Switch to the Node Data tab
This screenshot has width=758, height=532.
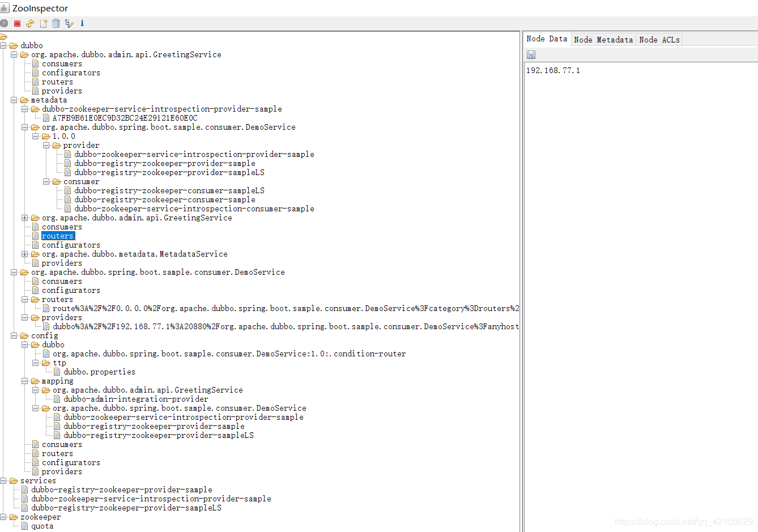click(x=547, y=39)
